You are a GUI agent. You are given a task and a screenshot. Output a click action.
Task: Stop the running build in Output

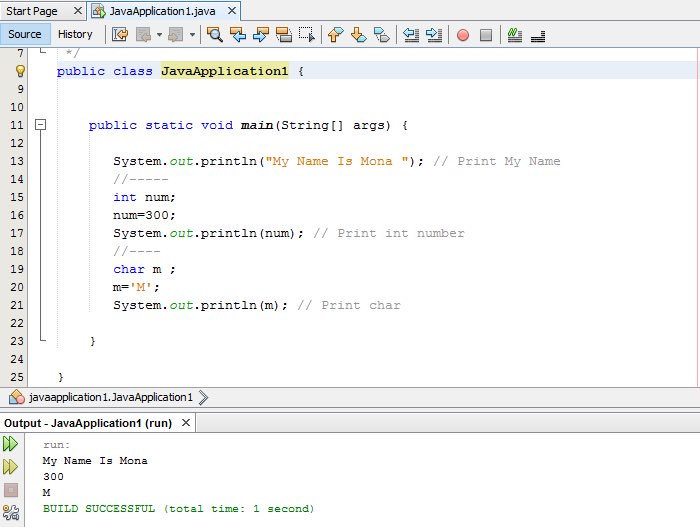[11, 490]
